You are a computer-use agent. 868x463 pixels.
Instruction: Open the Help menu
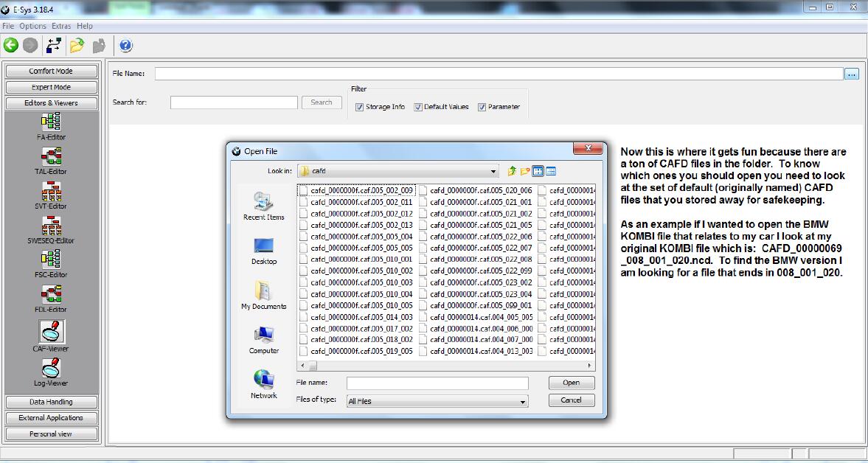pos(85,26)
